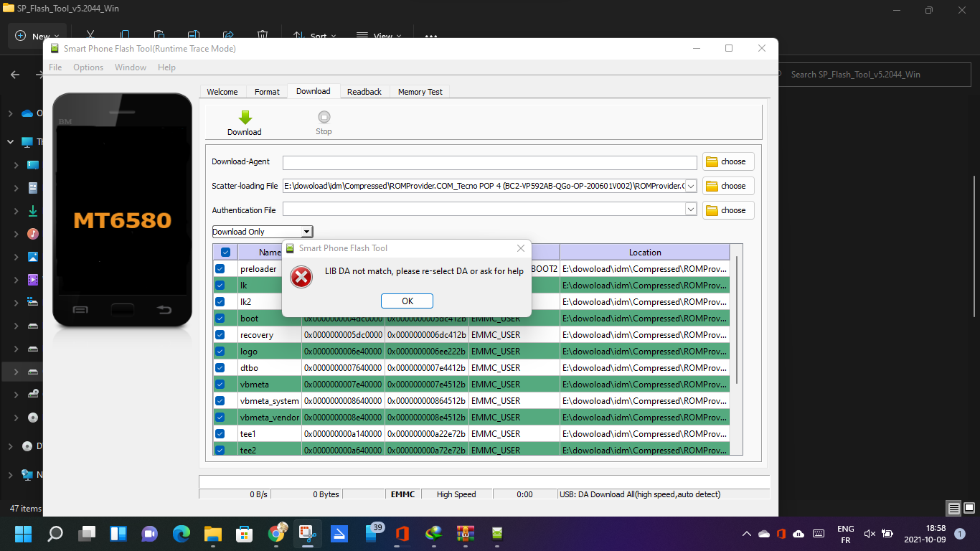Switch Explorer to the large thumbnails view icon
This screenshot has height=551, width=980.
[x=969, y=509]
